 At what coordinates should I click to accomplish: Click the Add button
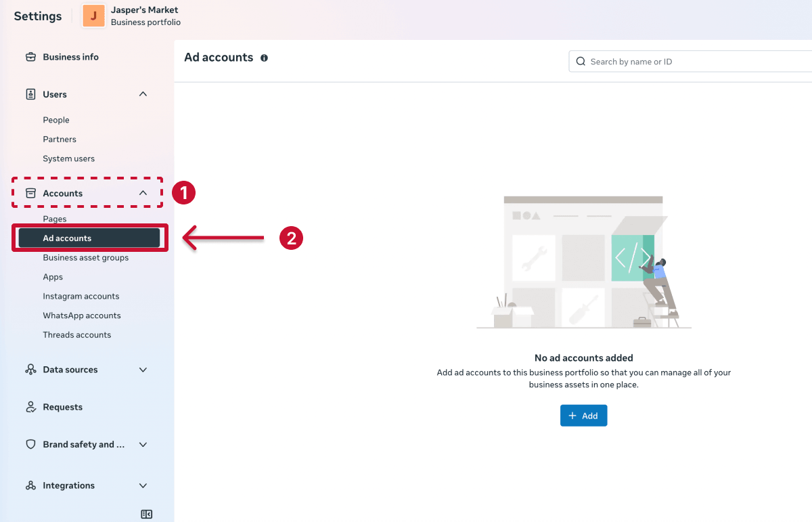(583, 415)
